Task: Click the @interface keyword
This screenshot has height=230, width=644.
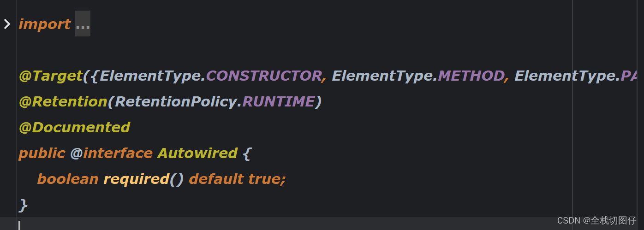Action: pyautogui.click(x=111, y=153)
